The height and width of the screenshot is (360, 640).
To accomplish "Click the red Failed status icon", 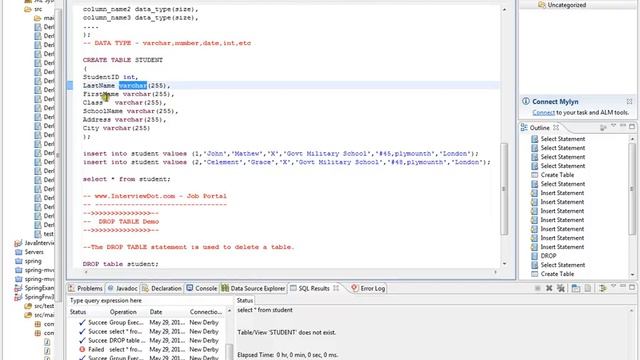I will click(82, 349).
